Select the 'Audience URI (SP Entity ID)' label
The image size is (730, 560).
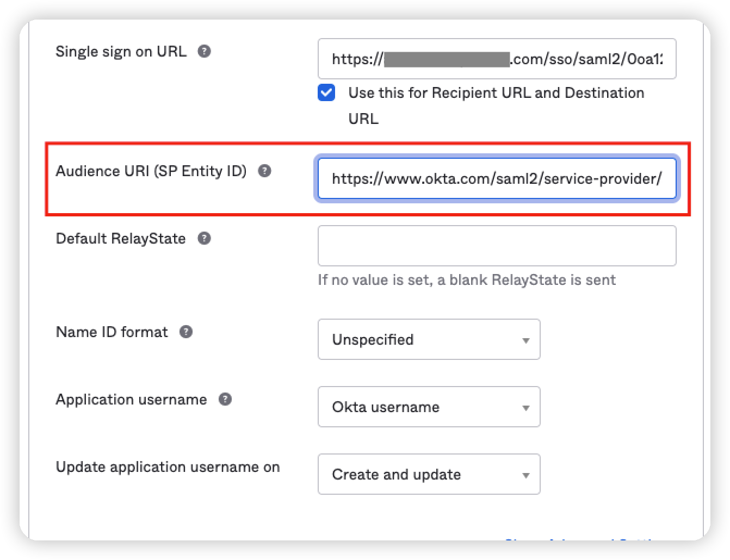(151, 171)
